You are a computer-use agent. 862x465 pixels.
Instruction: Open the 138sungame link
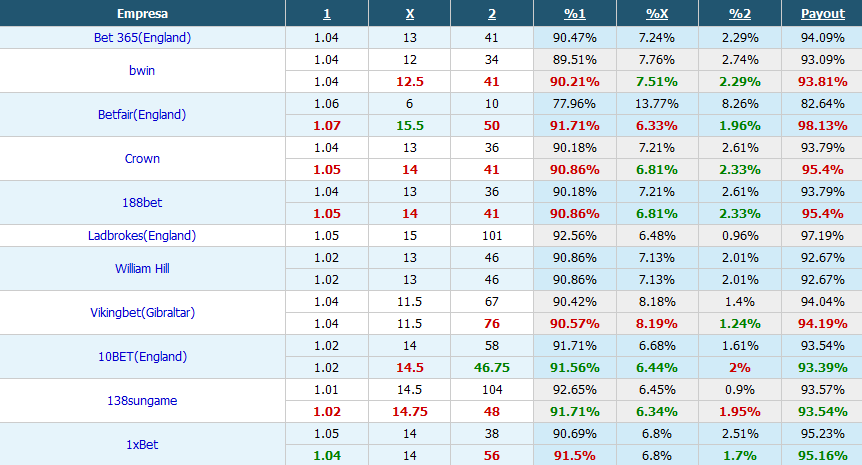coord(142,401)
